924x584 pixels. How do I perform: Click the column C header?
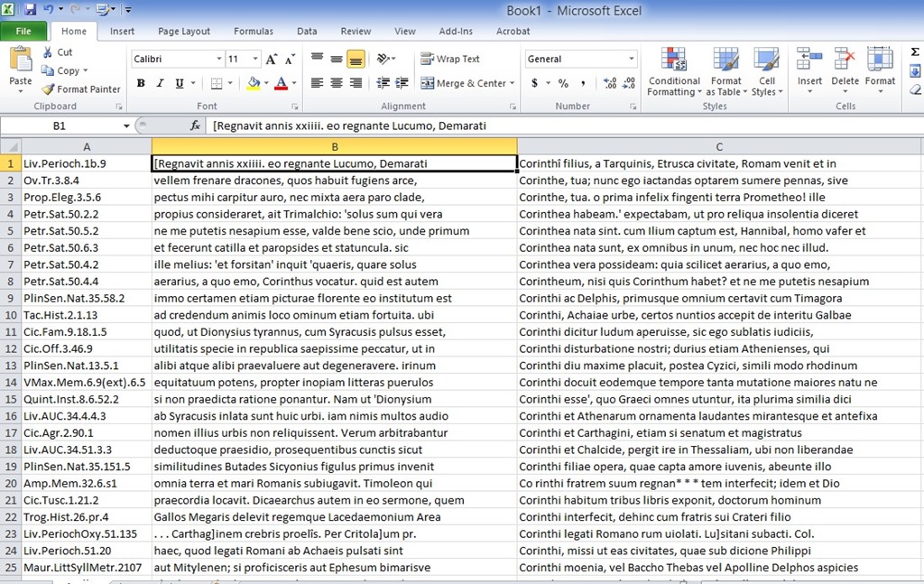[719, 146]
